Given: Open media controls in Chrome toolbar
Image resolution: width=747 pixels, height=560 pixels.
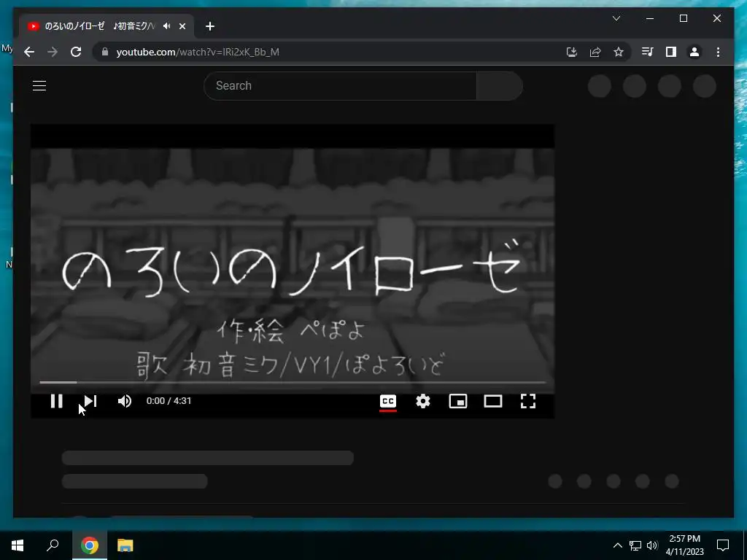Looking at the screenshot, I should point(648,52).
